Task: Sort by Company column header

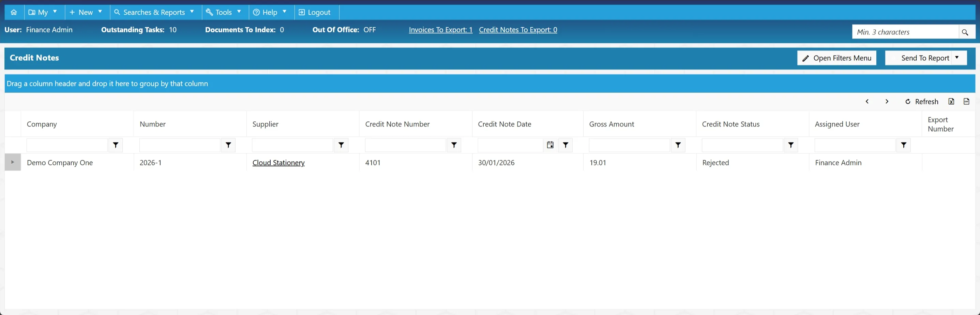Action: [42, 124]
